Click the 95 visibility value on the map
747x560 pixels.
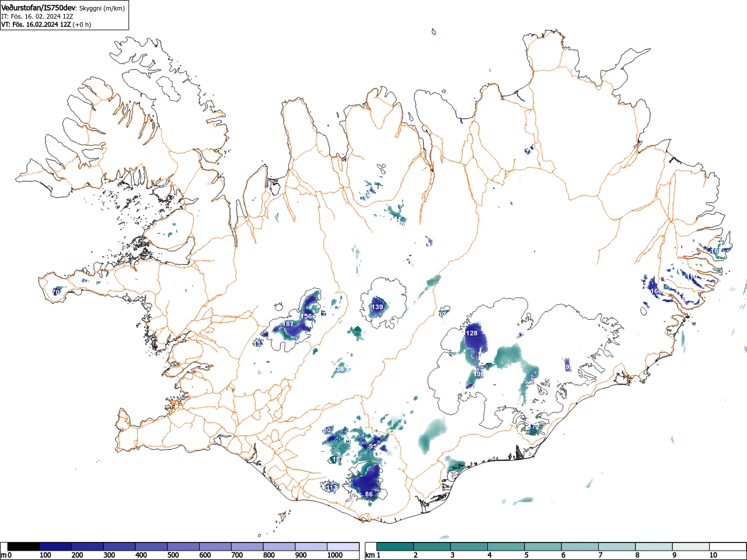tap(373, 446)
